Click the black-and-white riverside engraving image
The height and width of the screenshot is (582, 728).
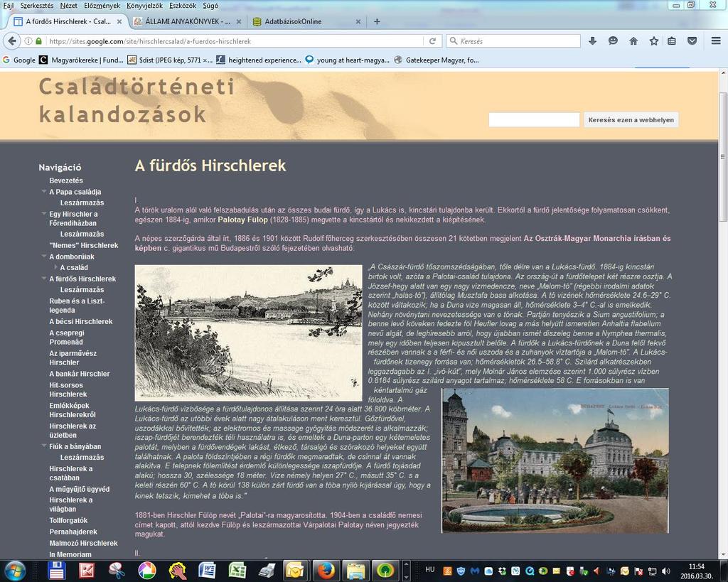(248, 333)
